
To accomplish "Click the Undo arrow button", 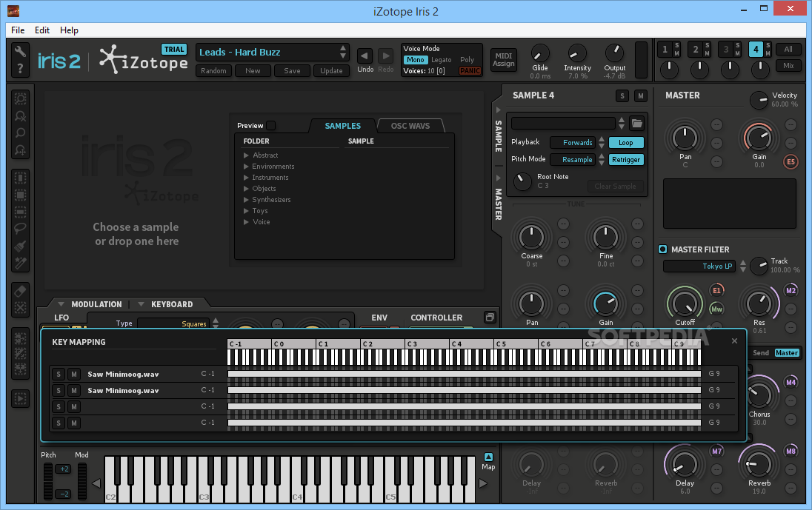I will pos(365,56).
